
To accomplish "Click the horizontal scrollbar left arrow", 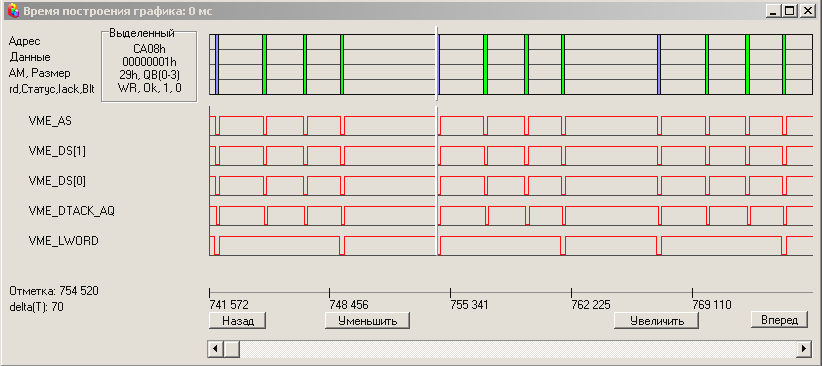I will pos(216,349).
